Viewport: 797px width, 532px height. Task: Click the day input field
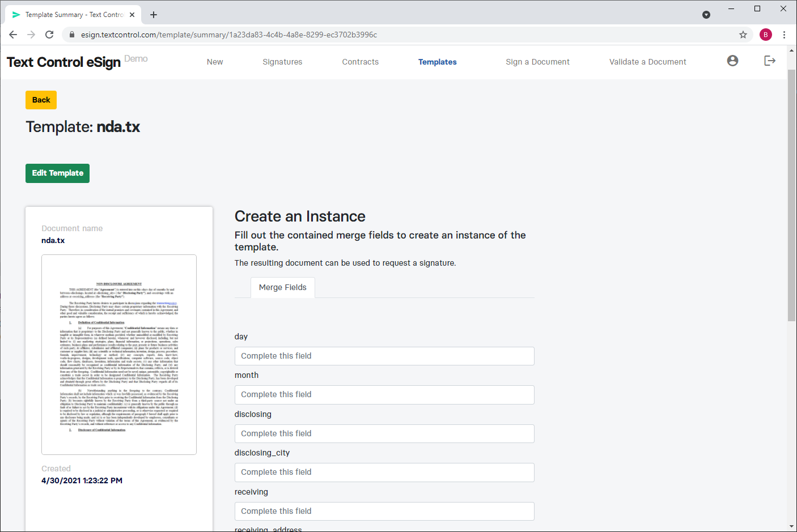point(384,356)
